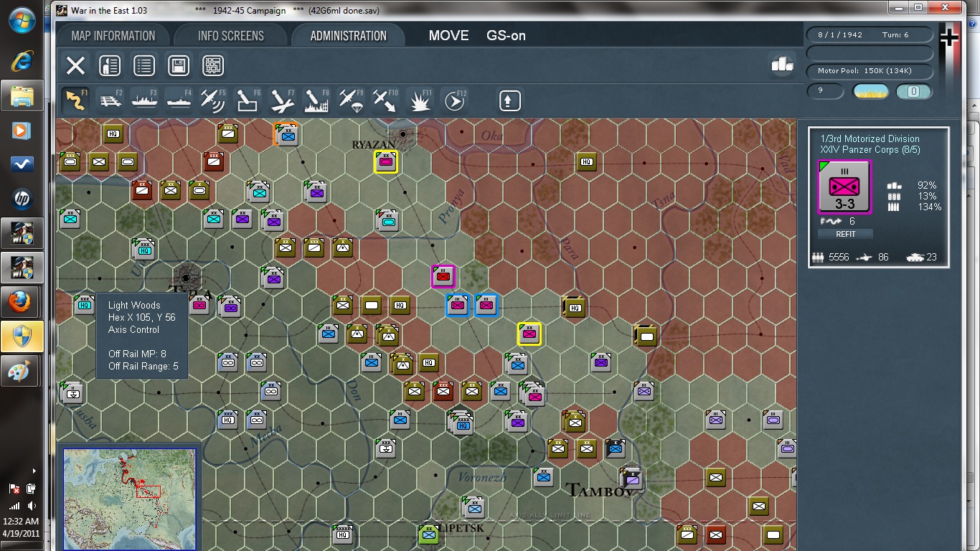Viewport: 980px width, 551px height.
Task: Activate Rail Move mode (F2)
Action: pyautogui.click(x=110, y=100)
